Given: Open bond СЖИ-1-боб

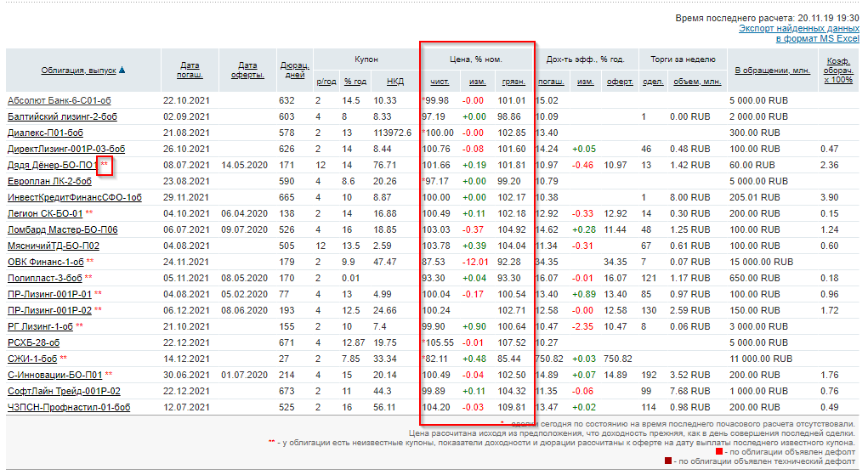Looking at the screenshot, I should click(x=32, y=359).
